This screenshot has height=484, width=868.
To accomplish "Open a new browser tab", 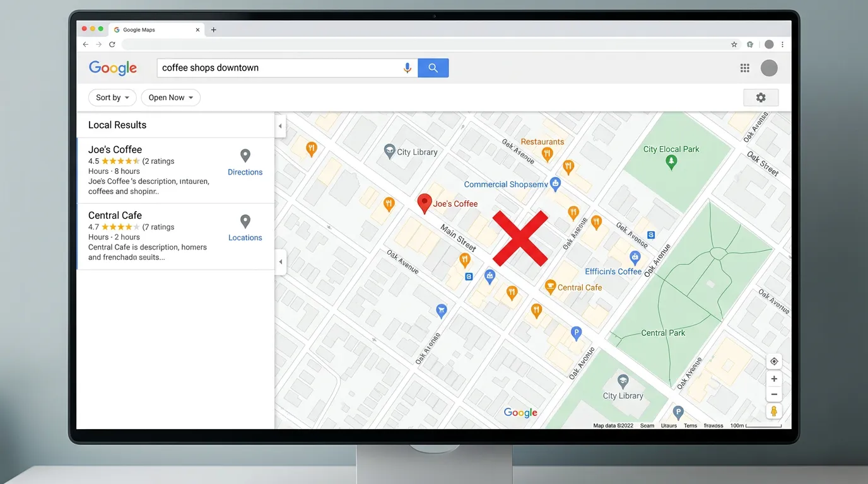I will pos(213,30).
